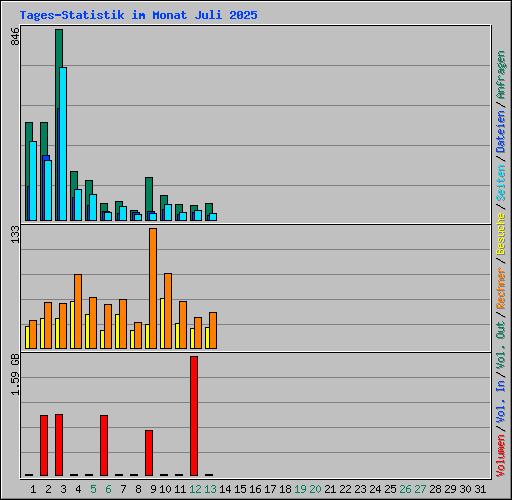The height and width of the screenshot is (500, 512).
Task: Click green weekend day label 27
Action: tap(420, 489)
